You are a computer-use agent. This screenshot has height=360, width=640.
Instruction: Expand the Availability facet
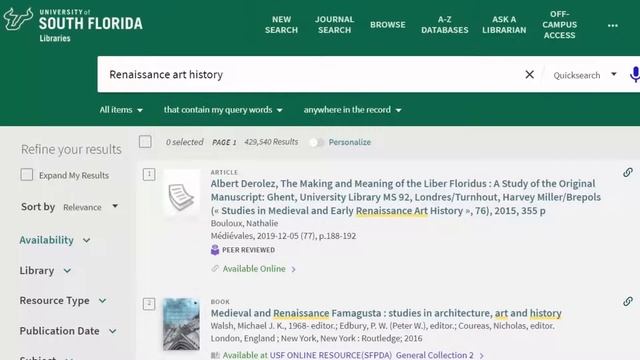55,240
